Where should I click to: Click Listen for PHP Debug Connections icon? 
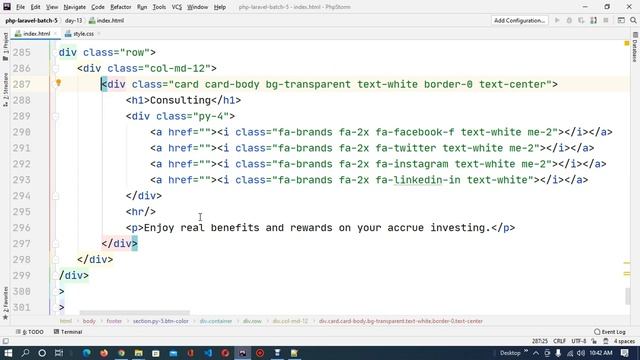click(x=593, y=20)
